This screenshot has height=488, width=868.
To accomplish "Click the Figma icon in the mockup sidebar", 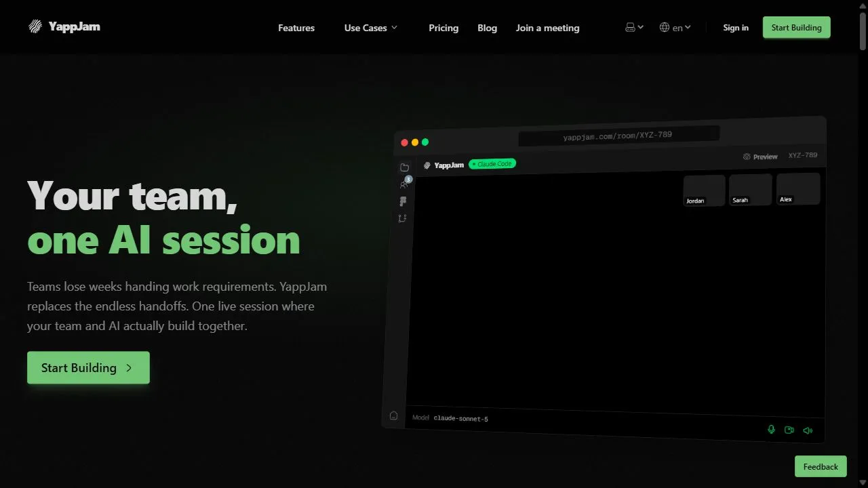I will (403, 201).
